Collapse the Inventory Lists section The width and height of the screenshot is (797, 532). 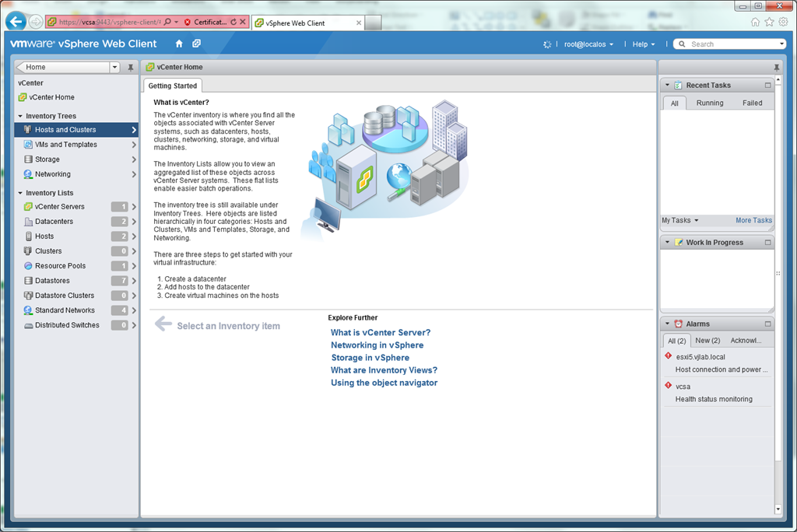(x=20, y=193)
